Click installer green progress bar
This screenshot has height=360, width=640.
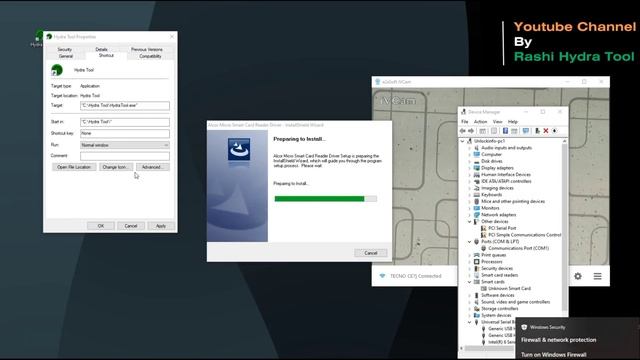pyautogui.click(x=325, y=199)
